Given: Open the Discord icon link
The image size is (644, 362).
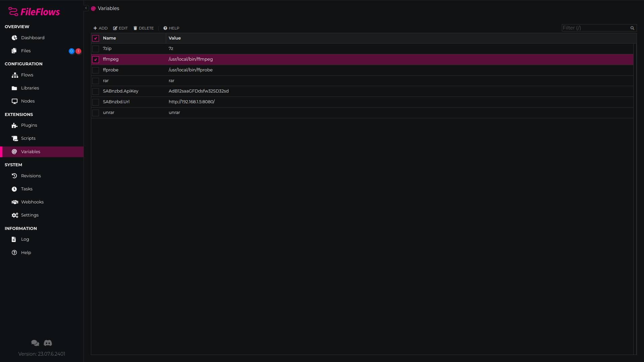Looking at the screenshot, I should pos(48,343).
